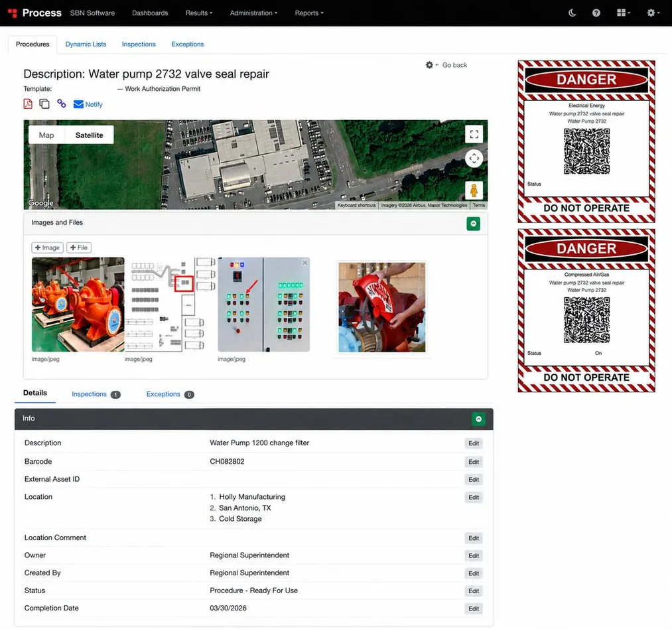The height and width of the screenshot is (629, 672).
Task: Switch map view to Map
Action: point(46,135)
